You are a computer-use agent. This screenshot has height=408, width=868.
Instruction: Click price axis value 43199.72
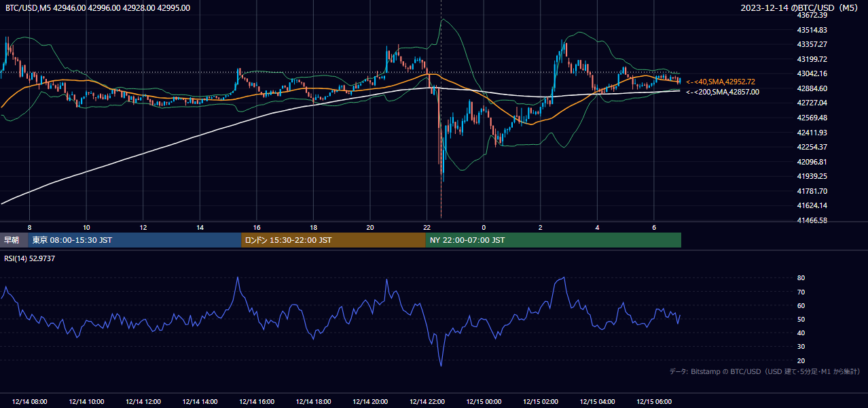click(x=812, y=59)
